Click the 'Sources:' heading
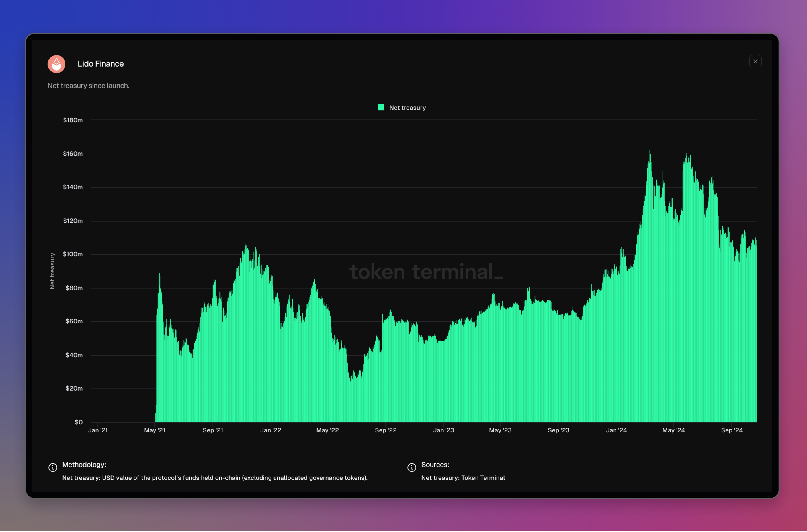Image resolution: width=807 pixels, height=532 pixels. (x=435, y=465)
